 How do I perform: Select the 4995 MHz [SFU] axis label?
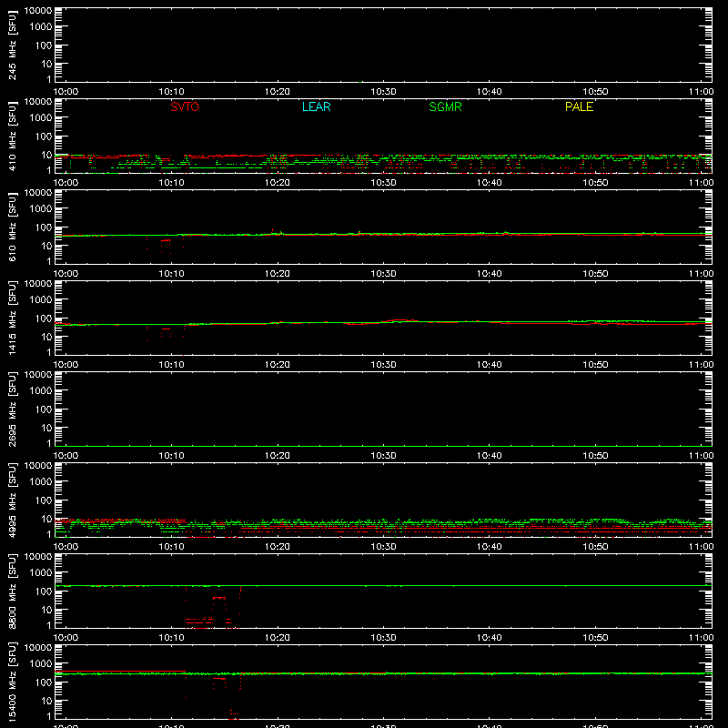pyautogui.click(x=12, y=500)
